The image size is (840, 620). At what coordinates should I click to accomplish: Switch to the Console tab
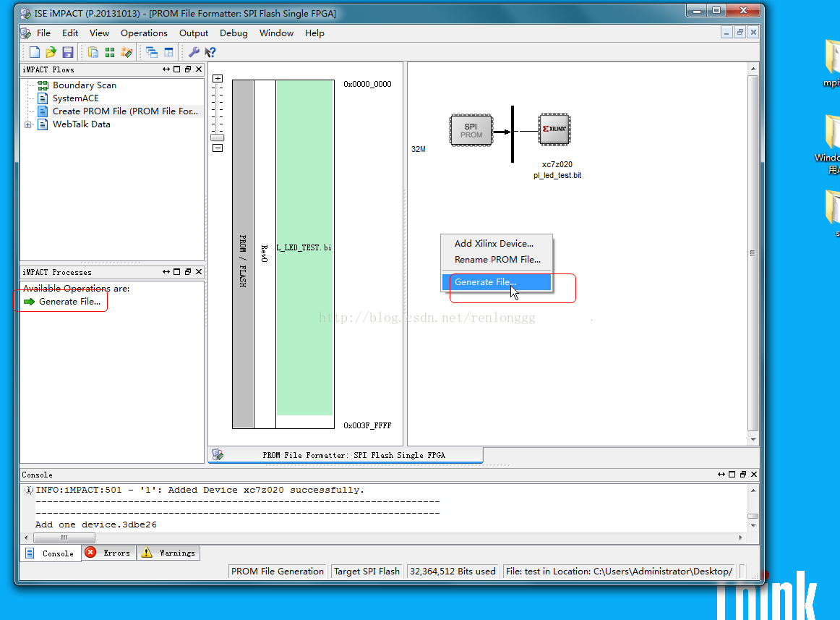click(x=51, y=553)
